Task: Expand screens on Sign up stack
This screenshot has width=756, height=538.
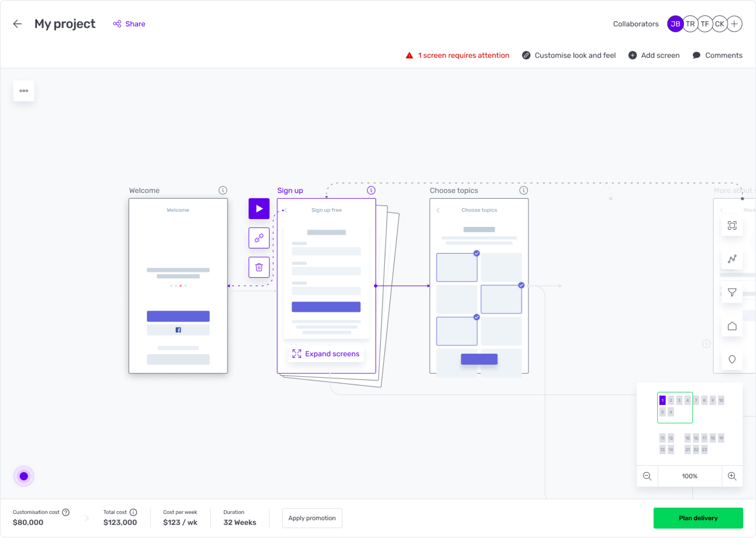Action: coord(326,354)
